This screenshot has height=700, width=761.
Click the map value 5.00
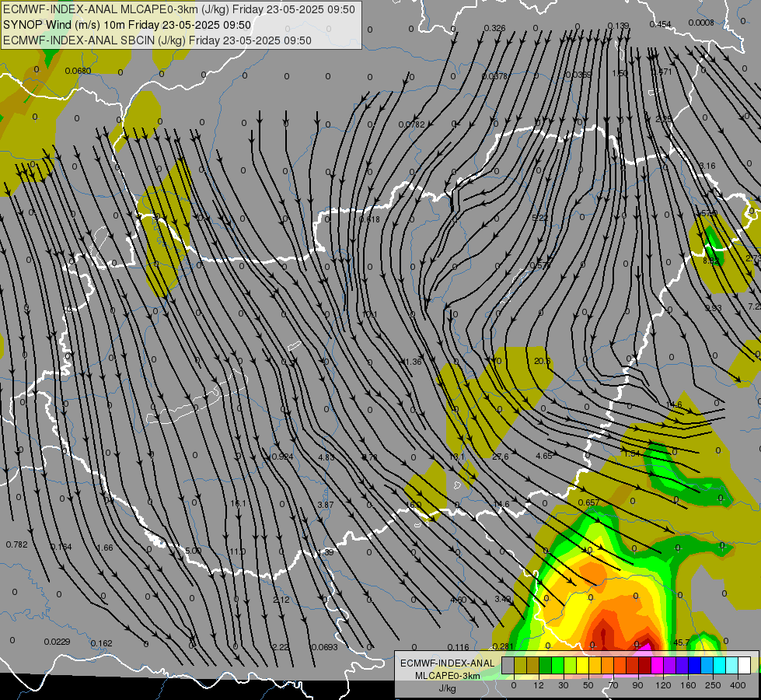click(x=193, y=551)
